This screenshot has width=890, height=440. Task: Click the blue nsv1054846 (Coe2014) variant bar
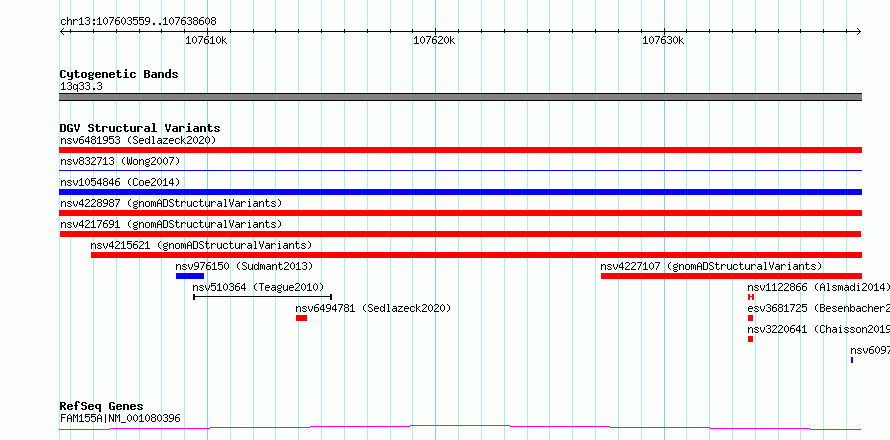click(460, 192)
